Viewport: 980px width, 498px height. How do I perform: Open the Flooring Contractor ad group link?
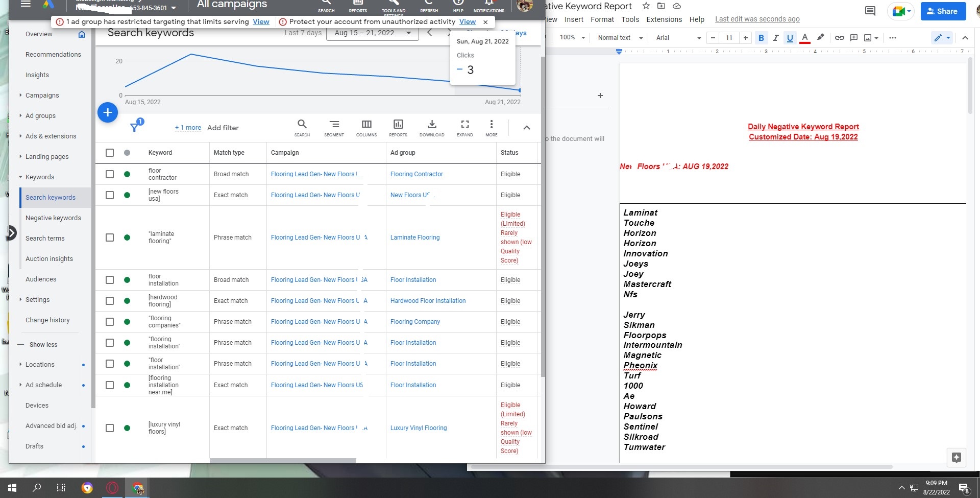(416, 174)
